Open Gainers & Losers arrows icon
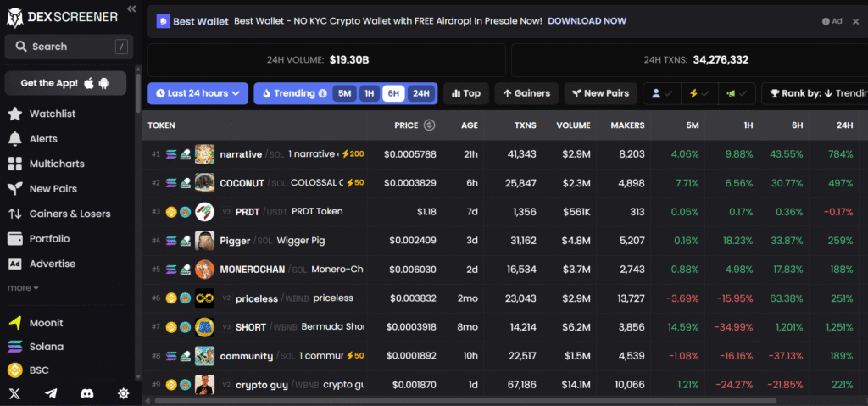 [14, 214]
